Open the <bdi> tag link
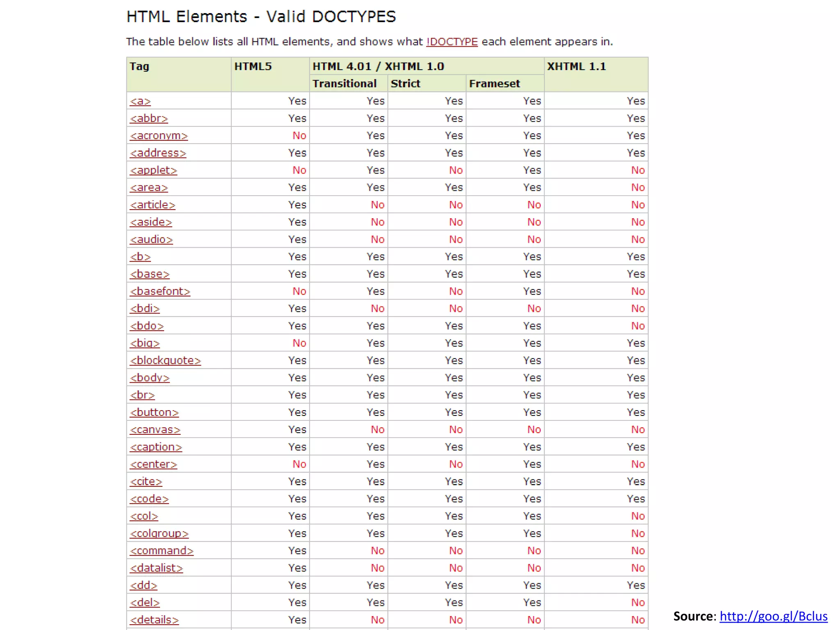The image size is (840, 630). pos(145,308)
